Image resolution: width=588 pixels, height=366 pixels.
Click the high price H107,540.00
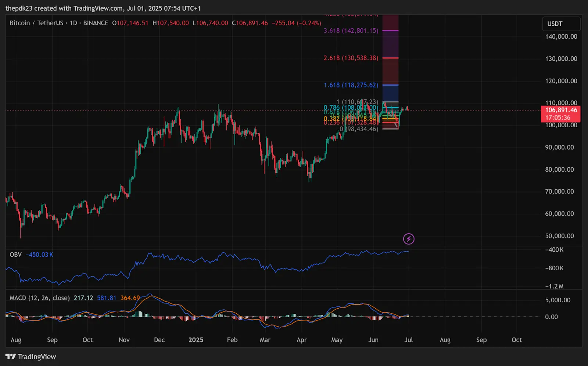(171, 23)
